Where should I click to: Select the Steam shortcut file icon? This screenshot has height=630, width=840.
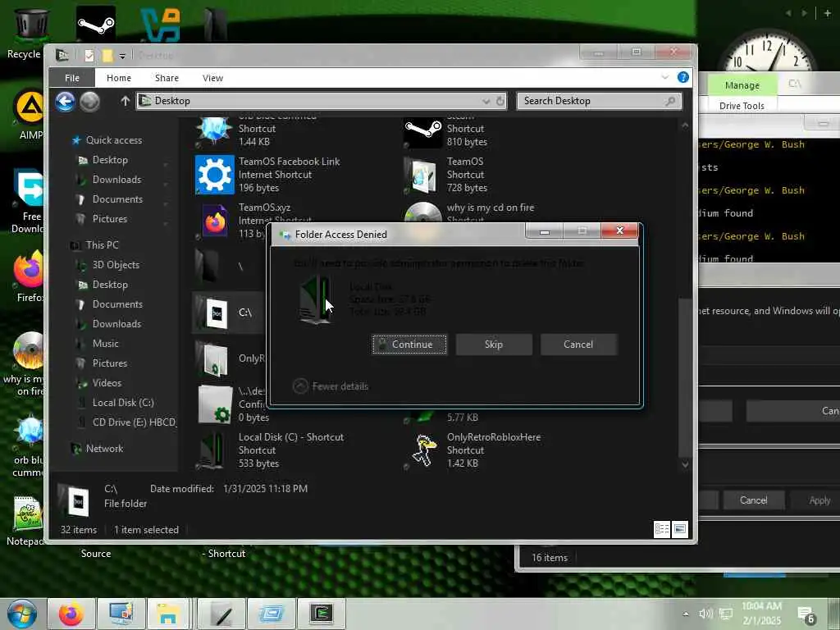tap(422, 131)
